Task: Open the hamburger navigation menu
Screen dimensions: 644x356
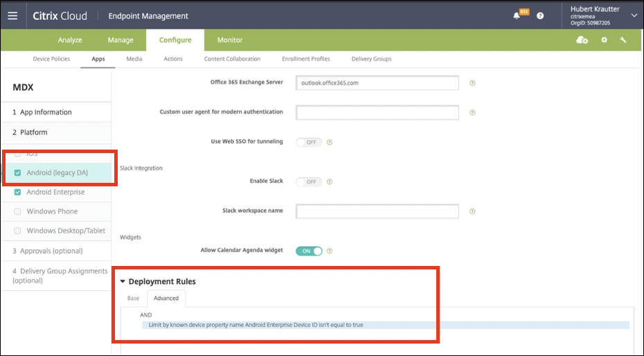Action: tap(13, 15)
